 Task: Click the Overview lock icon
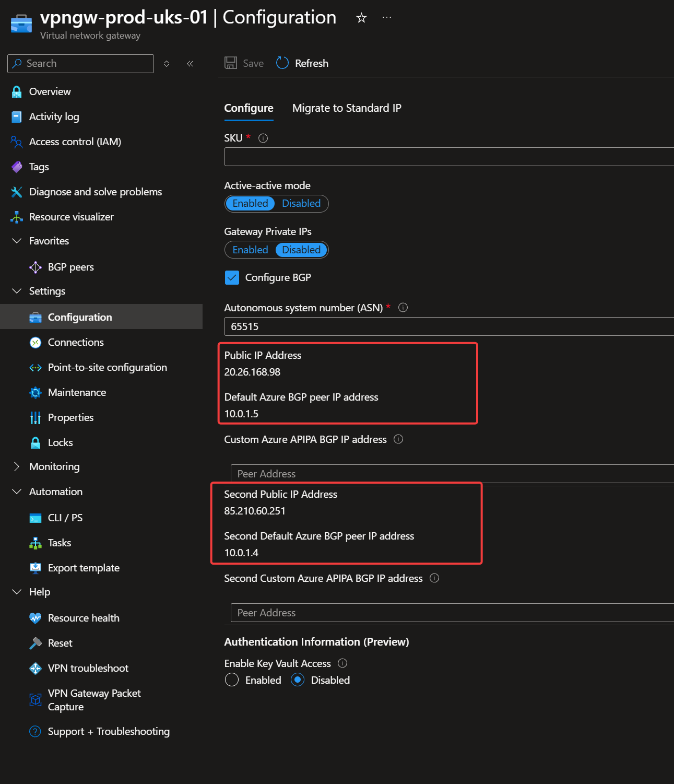[x=17, y=92]
